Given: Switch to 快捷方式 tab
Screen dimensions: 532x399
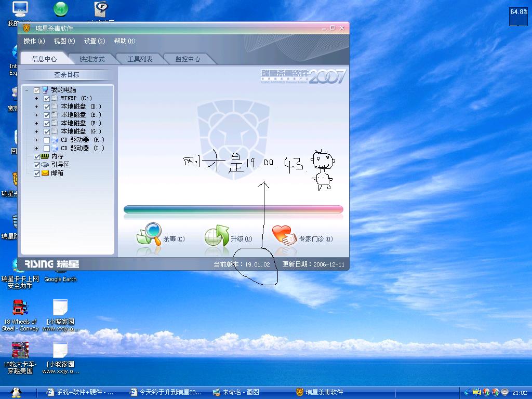Looking at the screenshot, I should [x=92, y=59].
